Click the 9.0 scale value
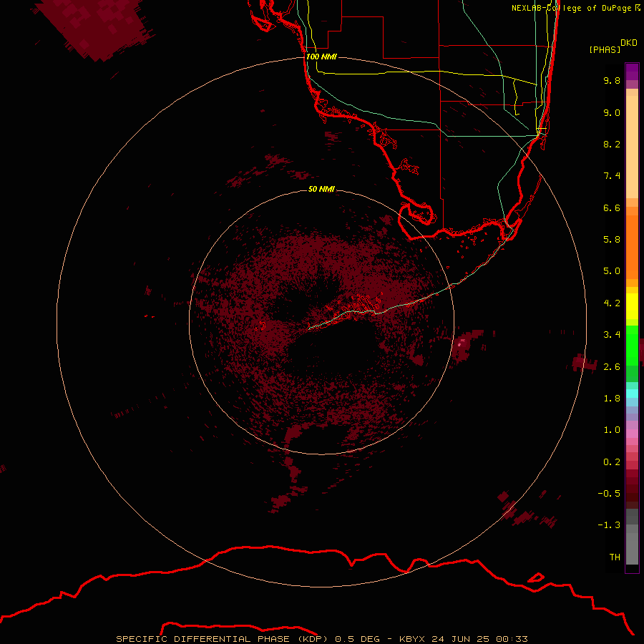644x644 pixels. [x=612, y=112]
